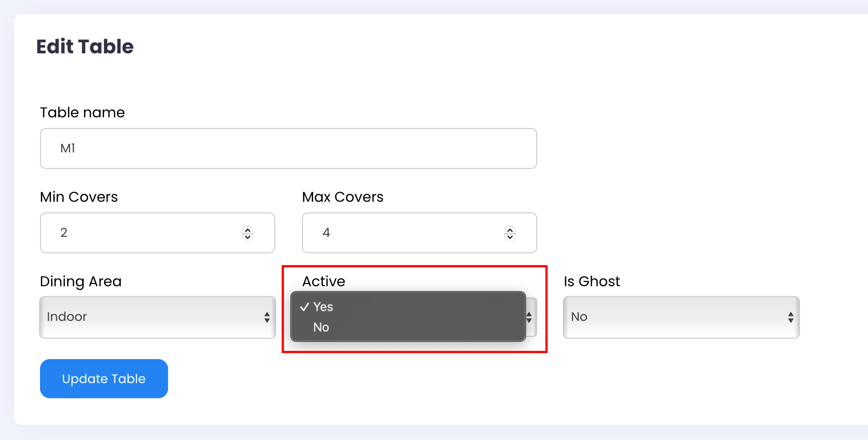
Task: Open the Dining Area dropdown showing Indoor
Action: (151, 317)
